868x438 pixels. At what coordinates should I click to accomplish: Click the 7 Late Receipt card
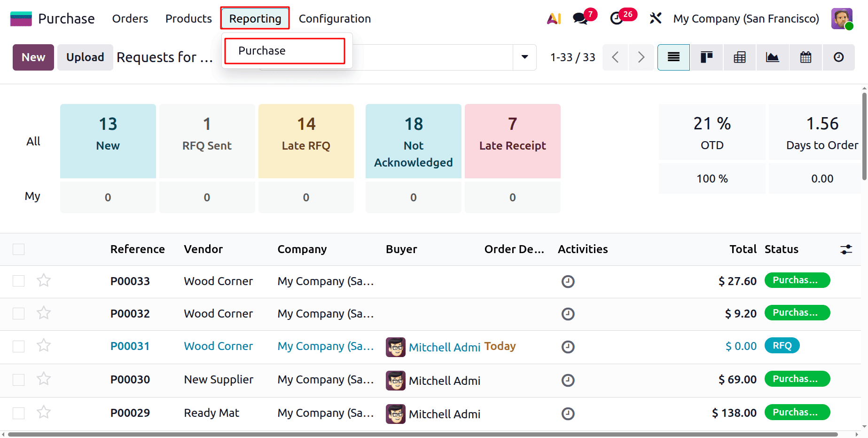[512, 141]
